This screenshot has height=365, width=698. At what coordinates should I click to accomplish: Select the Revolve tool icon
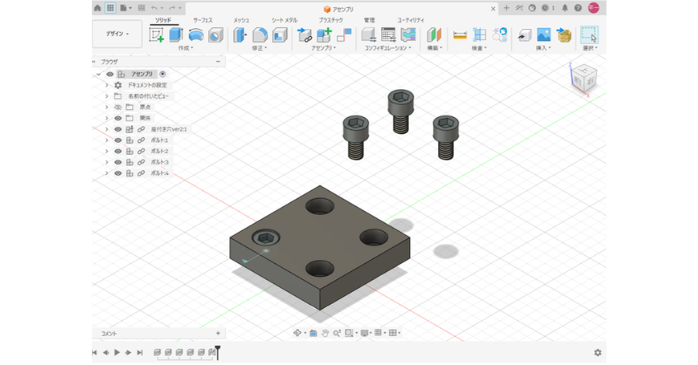[x=196, y=35]
